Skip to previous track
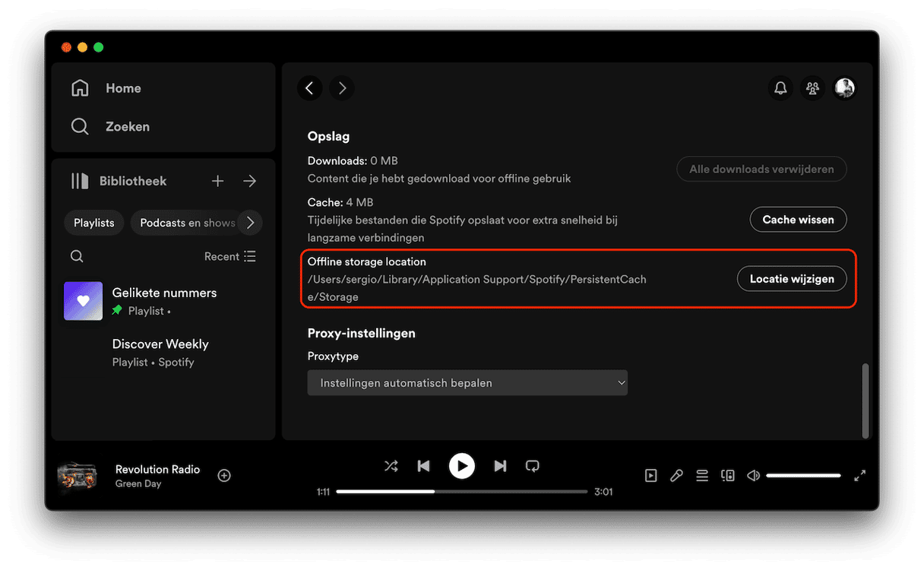The width and height of the screenshot is (924, 570). (x=423, y=466)
